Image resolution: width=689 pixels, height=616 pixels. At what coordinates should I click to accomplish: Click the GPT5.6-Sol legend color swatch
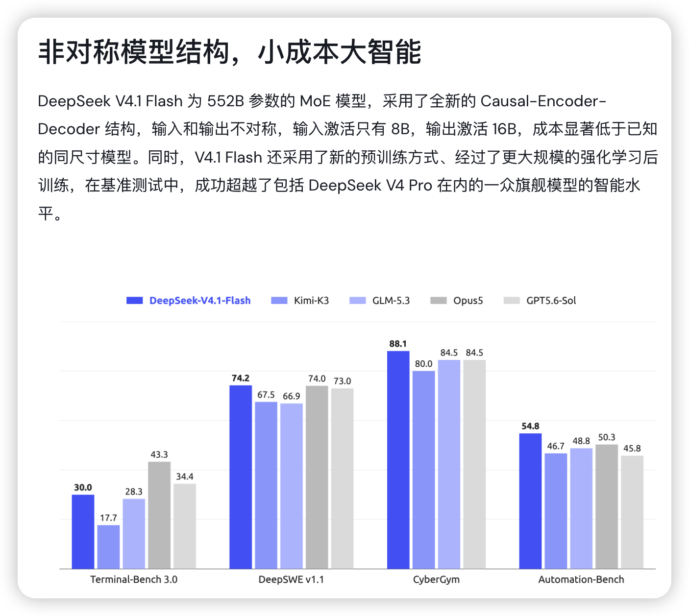click(x=512, y=301)
